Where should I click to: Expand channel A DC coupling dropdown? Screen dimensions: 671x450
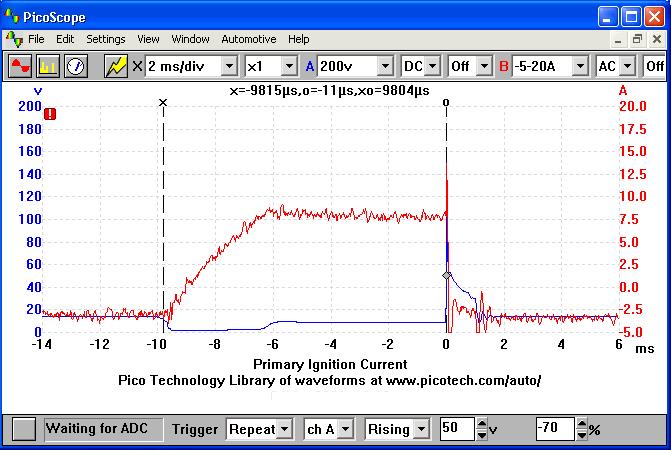[433, 66]
